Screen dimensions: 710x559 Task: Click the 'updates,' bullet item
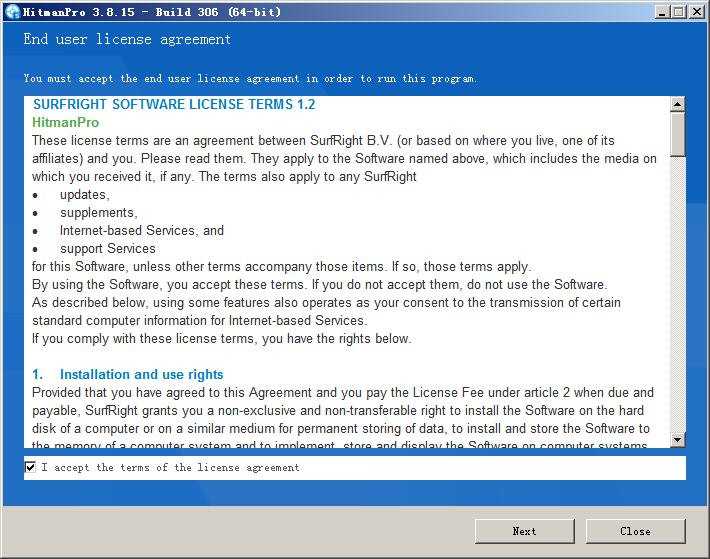[85, 195]
